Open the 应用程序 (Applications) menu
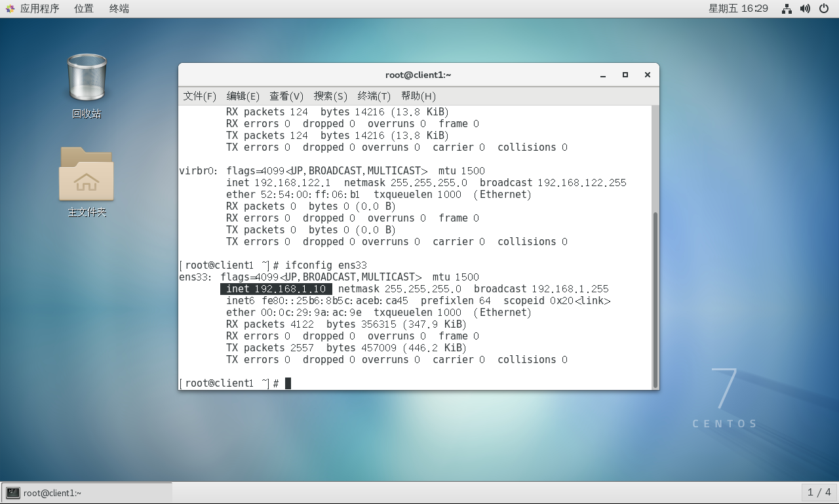 pyautogui.click(x=39, y=9)
